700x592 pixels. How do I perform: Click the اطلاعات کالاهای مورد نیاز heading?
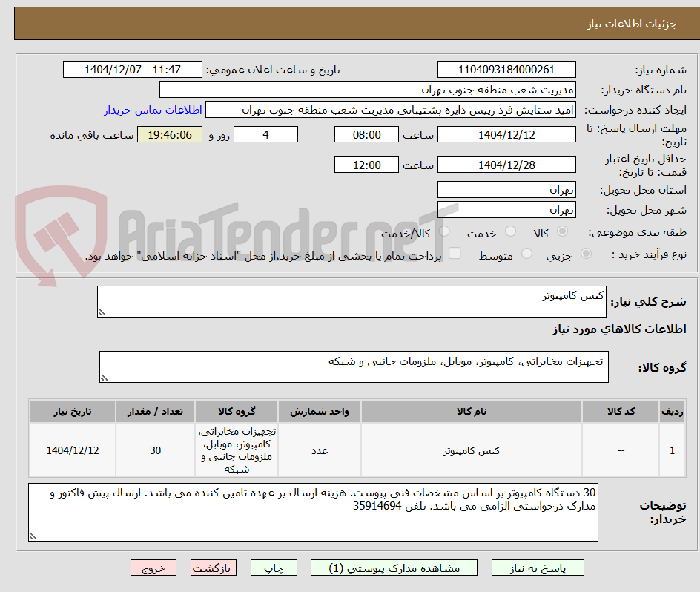620,329
